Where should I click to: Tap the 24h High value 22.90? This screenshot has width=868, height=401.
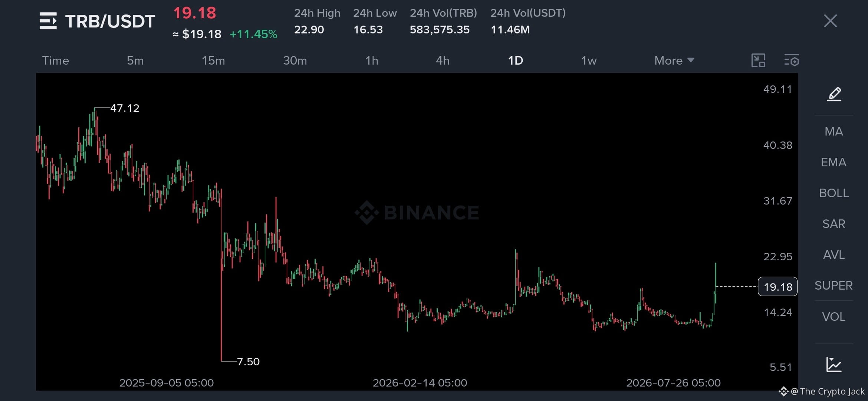[309, 30]
